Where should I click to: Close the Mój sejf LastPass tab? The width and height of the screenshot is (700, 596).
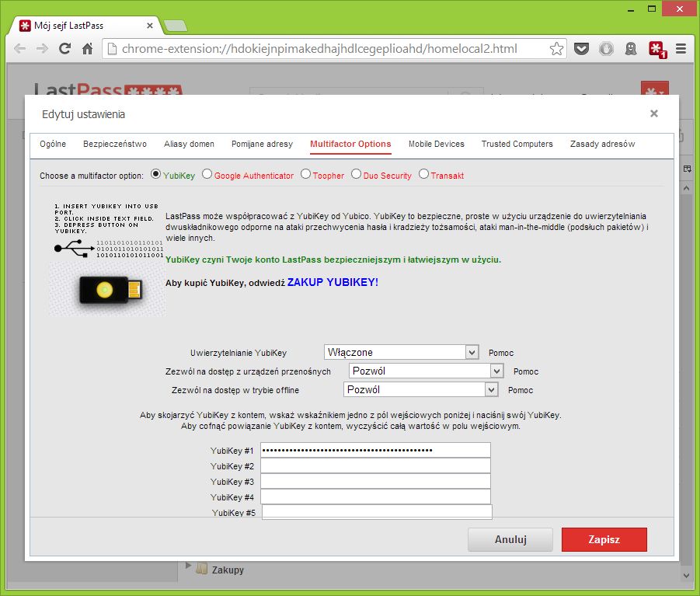150,26
